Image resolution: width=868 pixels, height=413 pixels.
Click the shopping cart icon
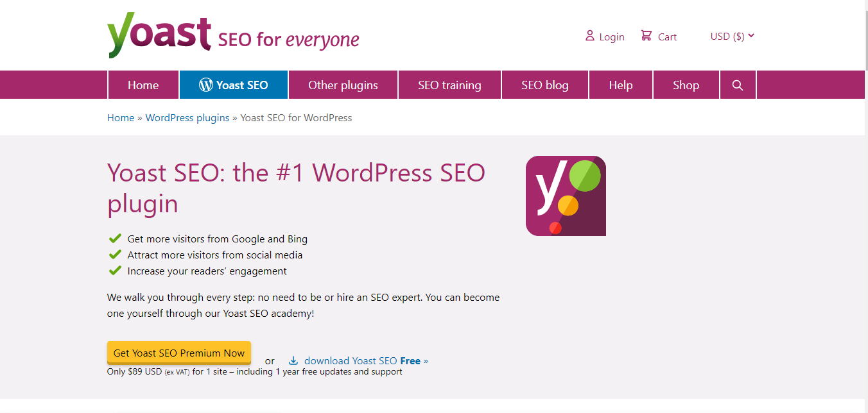646,36
